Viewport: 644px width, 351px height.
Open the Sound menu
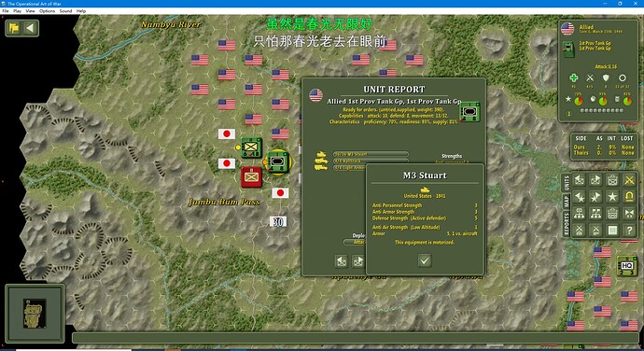[x=65, y=11]
